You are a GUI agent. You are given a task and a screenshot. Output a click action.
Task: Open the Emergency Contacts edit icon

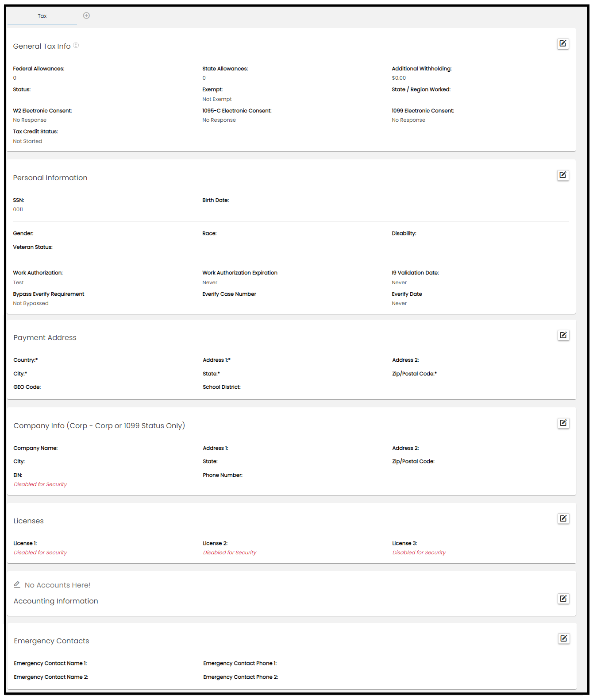click(x=563, y=638)
